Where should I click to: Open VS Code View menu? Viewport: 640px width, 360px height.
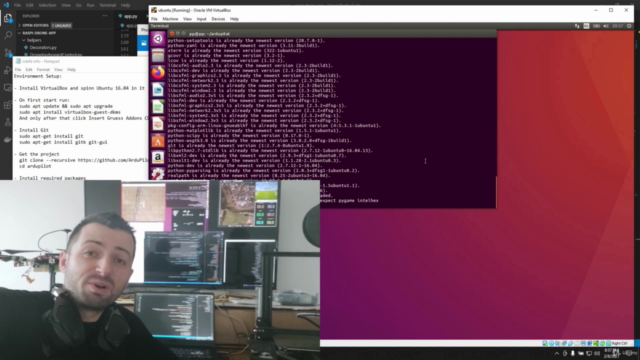[x=66, y=5]
